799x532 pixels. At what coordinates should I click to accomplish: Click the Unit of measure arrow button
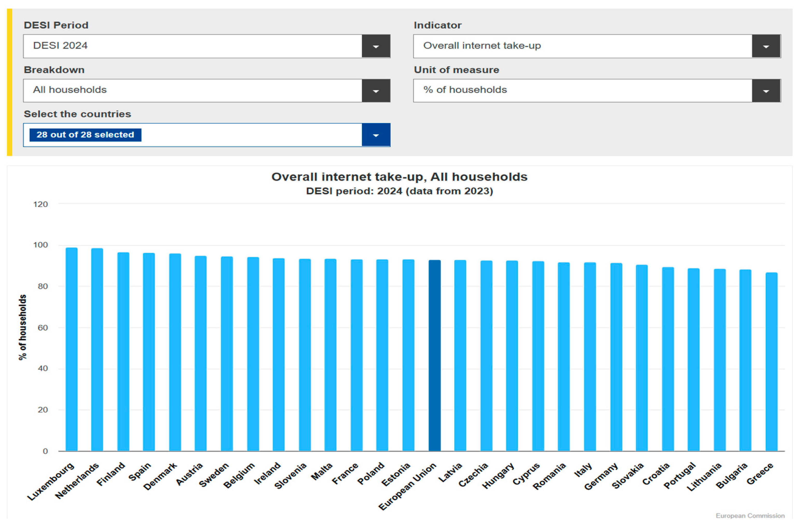pyautogui.click(x=766, y=91)
